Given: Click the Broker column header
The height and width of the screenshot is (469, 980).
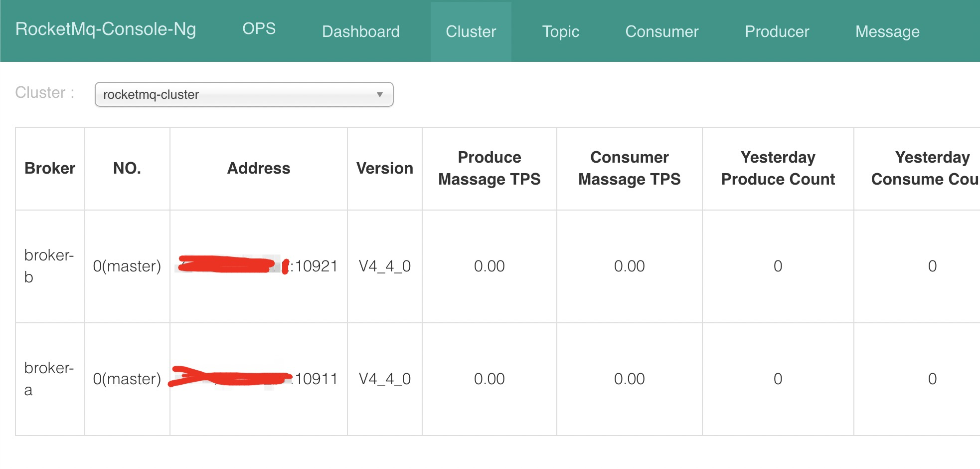Looking at the screenshot, I should click(50, 169).
